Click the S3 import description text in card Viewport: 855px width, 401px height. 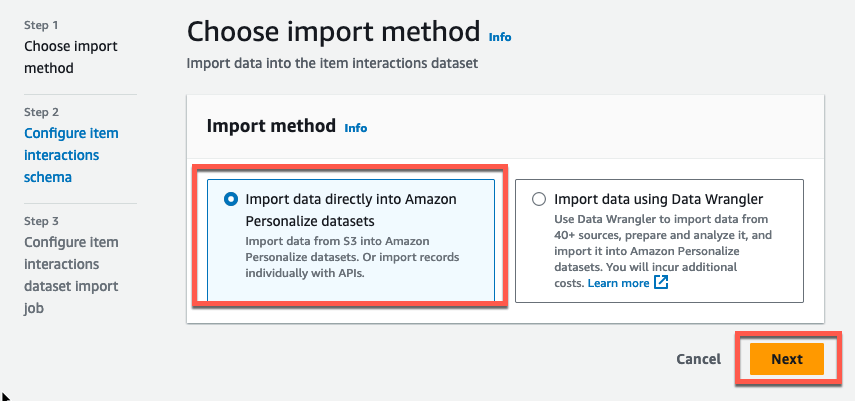click(352, 257)
